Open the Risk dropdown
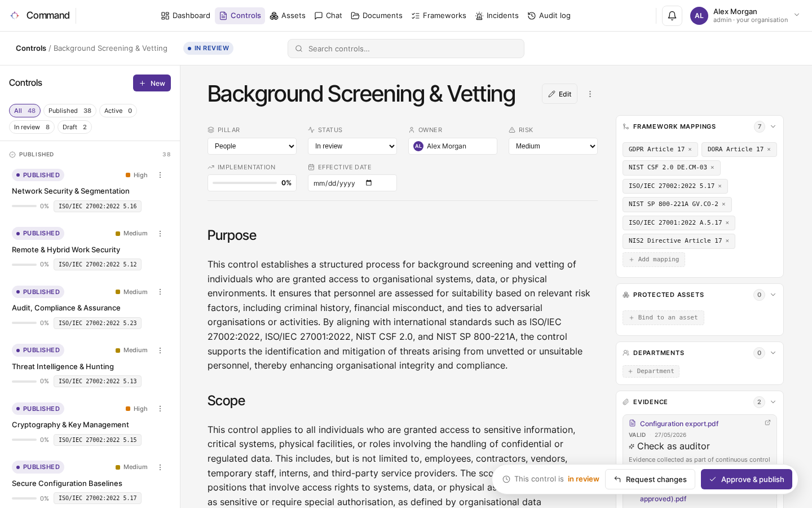The image size is (812, 508). [553, 146]
